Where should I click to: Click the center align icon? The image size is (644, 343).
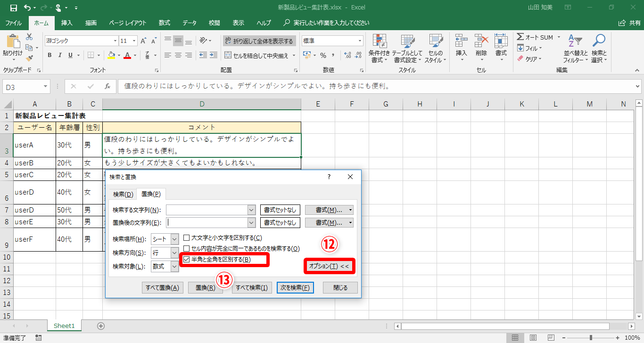point(178,55)
